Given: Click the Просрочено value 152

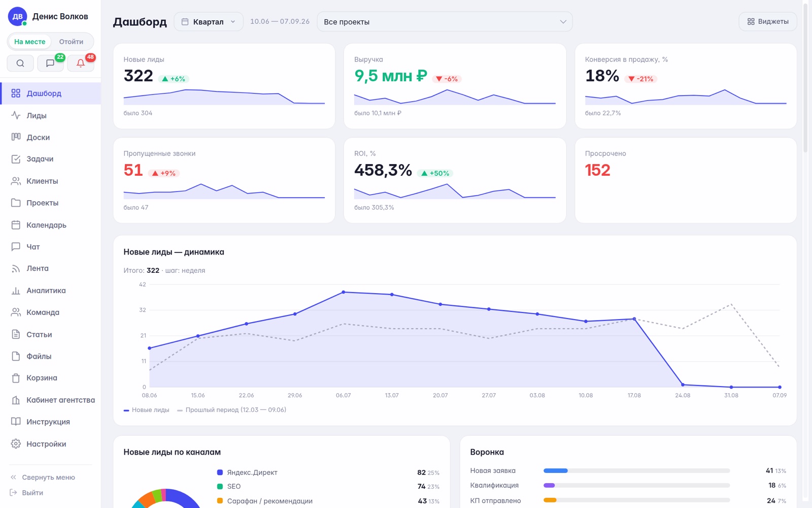Looking at the screenshot, I should point(598,170).
